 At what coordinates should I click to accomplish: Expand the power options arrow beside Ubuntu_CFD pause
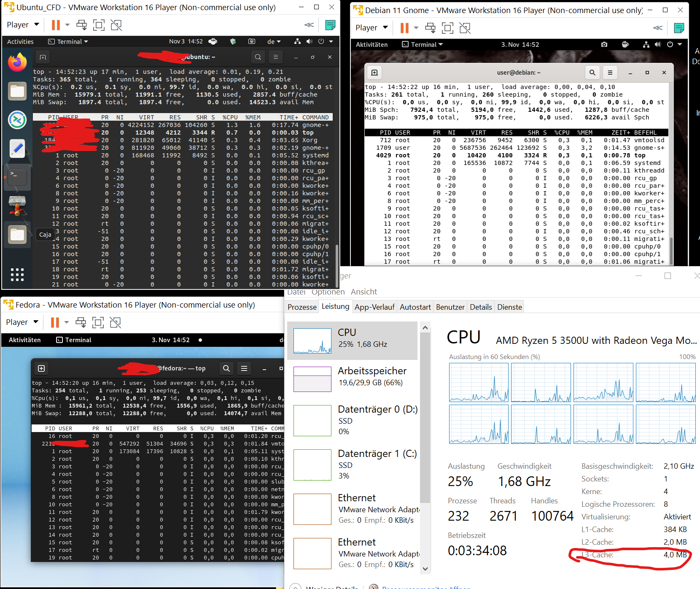coord(67,25)
